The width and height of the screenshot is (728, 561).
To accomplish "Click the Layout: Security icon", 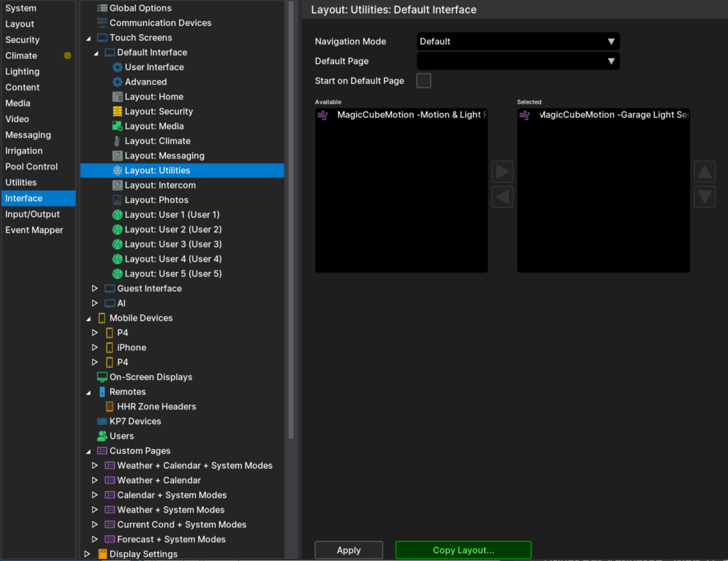I will tap(117, 111).
